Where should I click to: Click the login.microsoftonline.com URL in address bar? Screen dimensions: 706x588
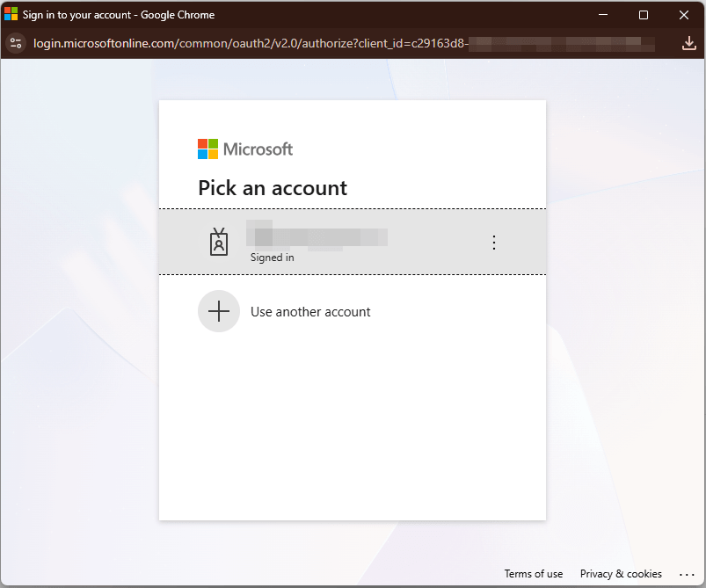(251, 43)
